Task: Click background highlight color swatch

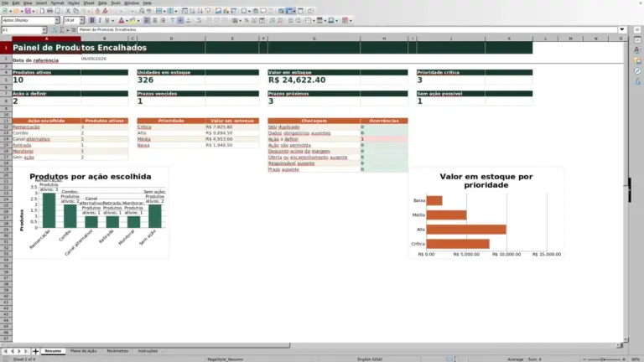Action: (132, 20)
